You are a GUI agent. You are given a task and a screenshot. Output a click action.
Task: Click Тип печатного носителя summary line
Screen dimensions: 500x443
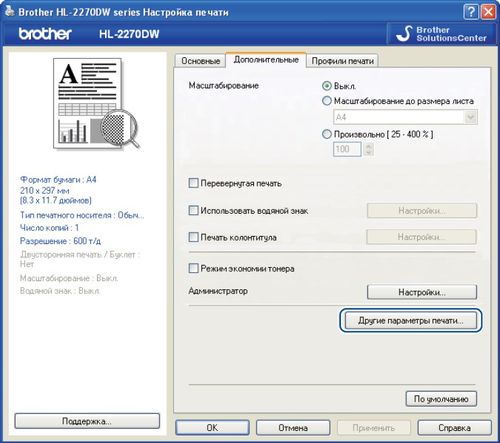tap(82, 215)
